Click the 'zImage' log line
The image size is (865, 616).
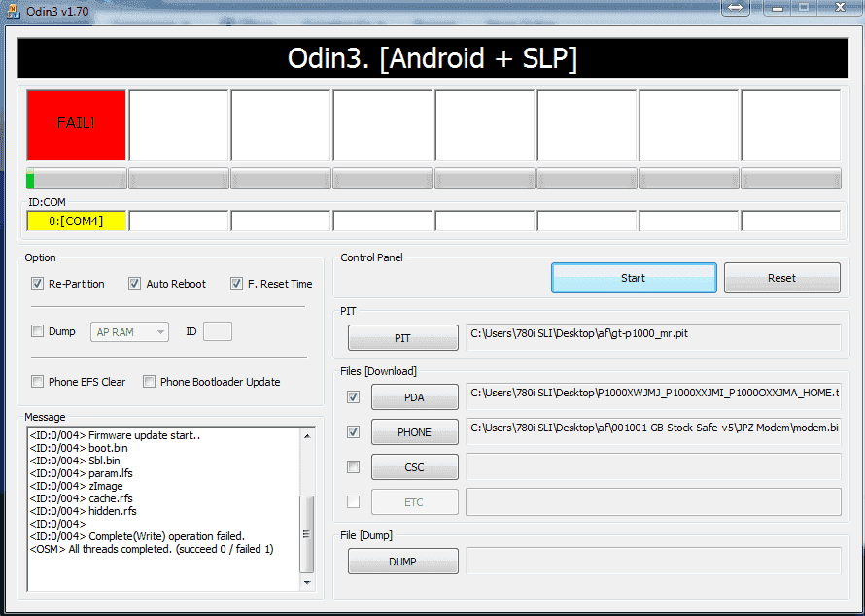coord(76,486)
